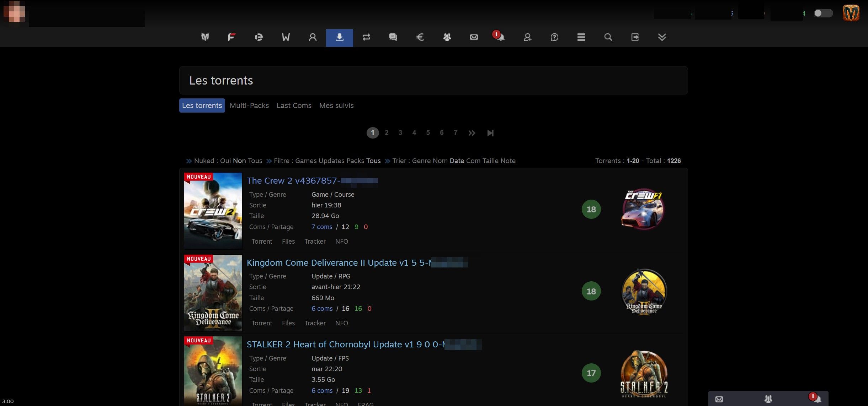Open the chat bubbles forum icon

(x=393, y=37)
